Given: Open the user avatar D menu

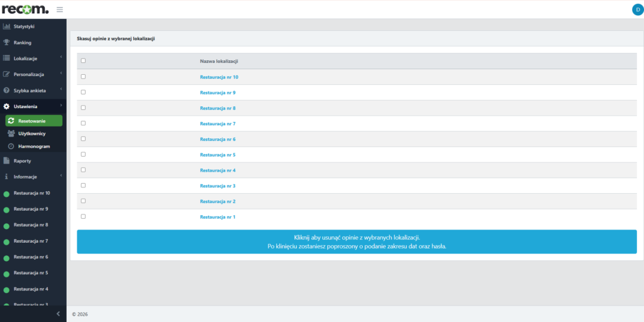Looking at the screenshot, I should coord(636,9).
